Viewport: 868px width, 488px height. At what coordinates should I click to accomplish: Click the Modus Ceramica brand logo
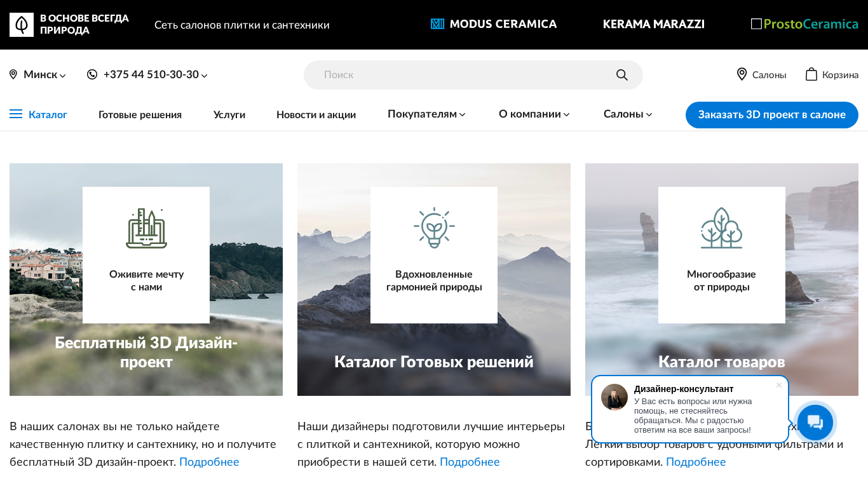494,24
